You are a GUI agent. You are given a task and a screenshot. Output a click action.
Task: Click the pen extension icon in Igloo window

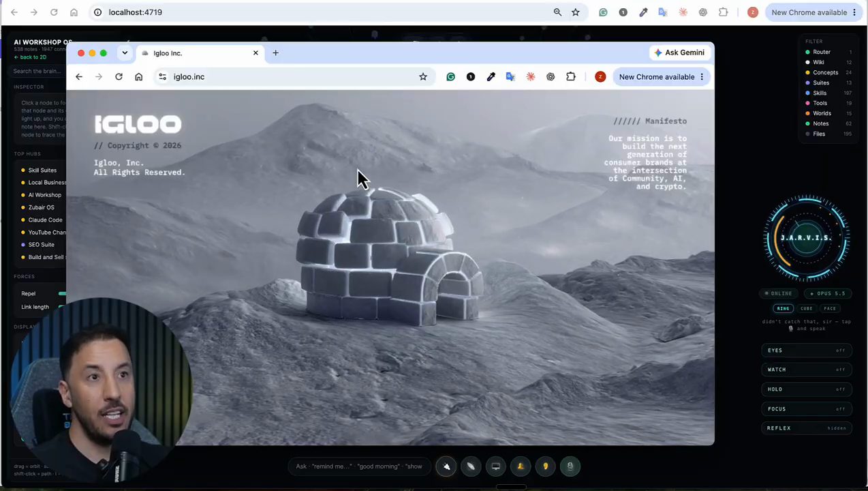point(491,77)
